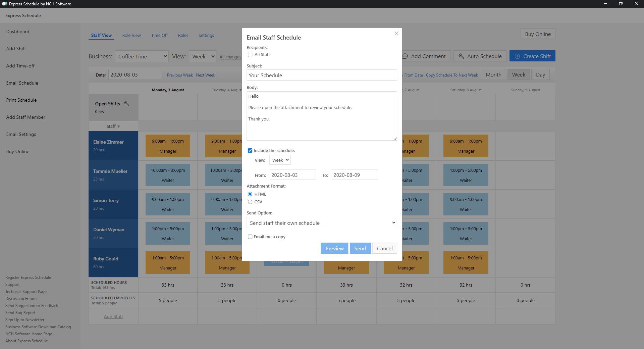644x349 pixels.
Task: Close the Email Staff Schedule dialog
Action: (x=396, y=34)
